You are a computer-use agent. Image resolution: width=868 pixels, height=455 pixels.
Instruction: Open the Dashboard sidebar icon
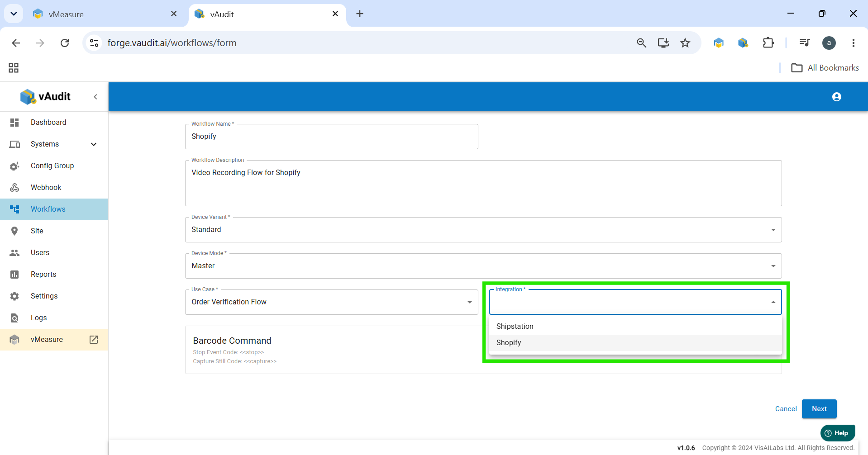14,123
